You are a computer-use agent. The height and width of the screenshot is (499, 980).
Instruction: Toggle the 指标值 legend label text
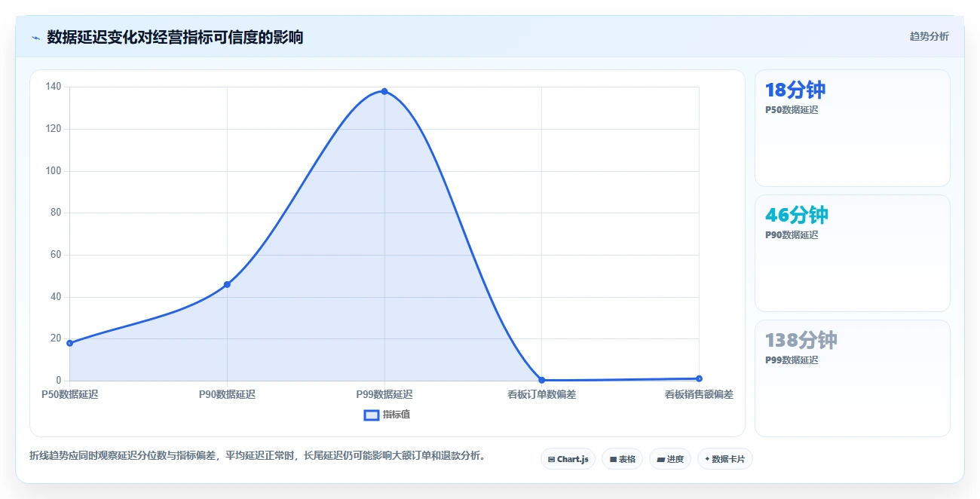(x=397, y=415)
